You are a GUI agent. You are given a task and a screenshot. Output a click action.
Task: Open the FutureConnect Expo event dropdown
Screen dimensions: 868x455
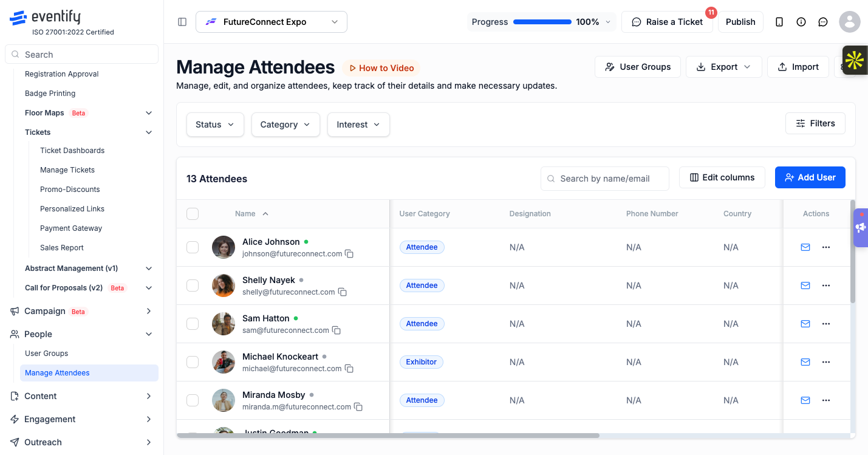(272, 22)
